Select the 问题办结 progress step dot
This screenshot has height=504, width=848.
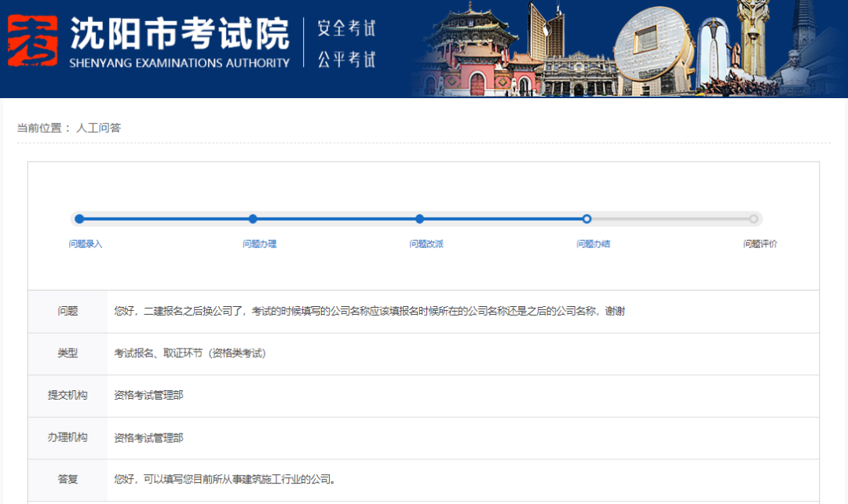tap(587, 219)
